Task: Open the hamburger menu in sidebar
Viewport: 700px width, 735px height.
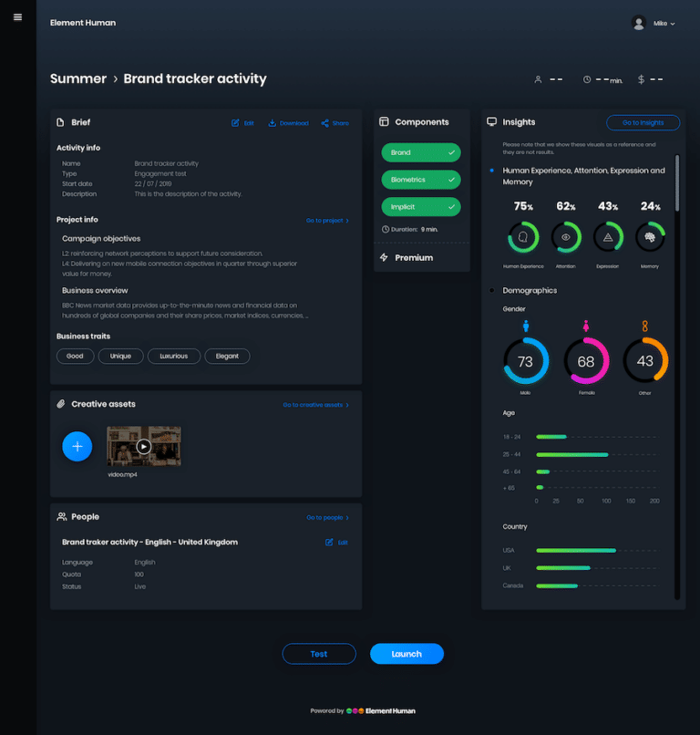Action: coord(17,17)
